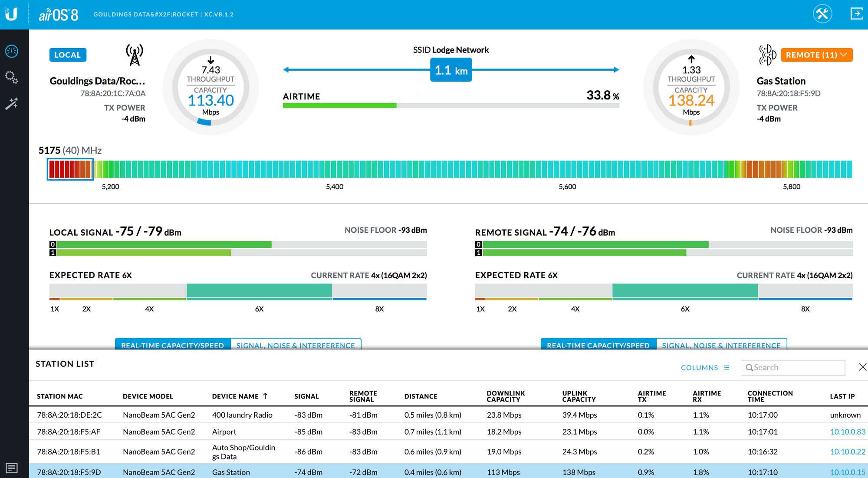Click the remote signal chain 1 bar

667,253
